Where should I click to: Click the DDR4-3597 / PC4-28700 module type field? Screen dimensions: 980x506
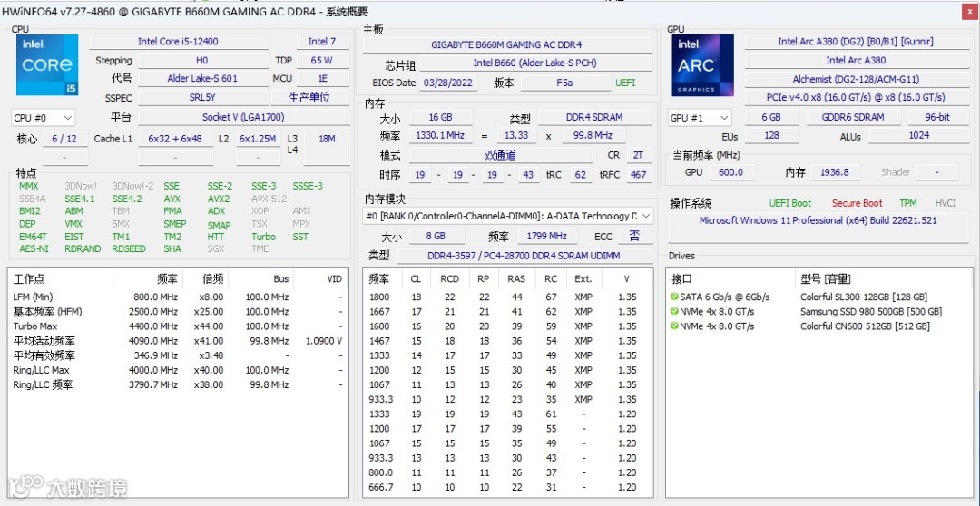pos(524,256)
